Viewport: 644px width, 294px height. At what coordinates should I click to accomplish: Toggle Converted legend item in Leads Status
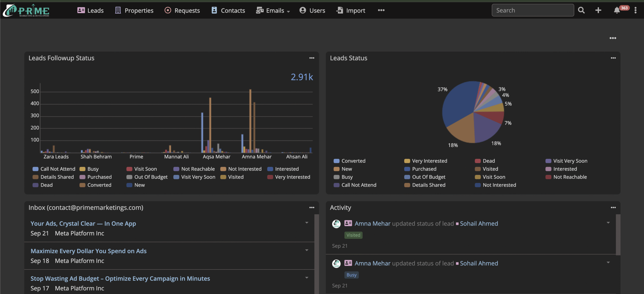tap(353, 161)
